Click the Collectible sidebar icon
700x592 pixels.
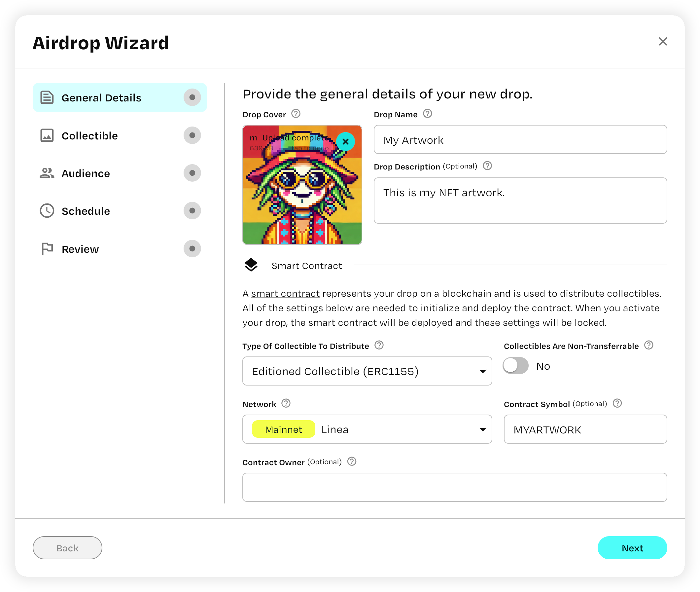(x=47, y=136)
